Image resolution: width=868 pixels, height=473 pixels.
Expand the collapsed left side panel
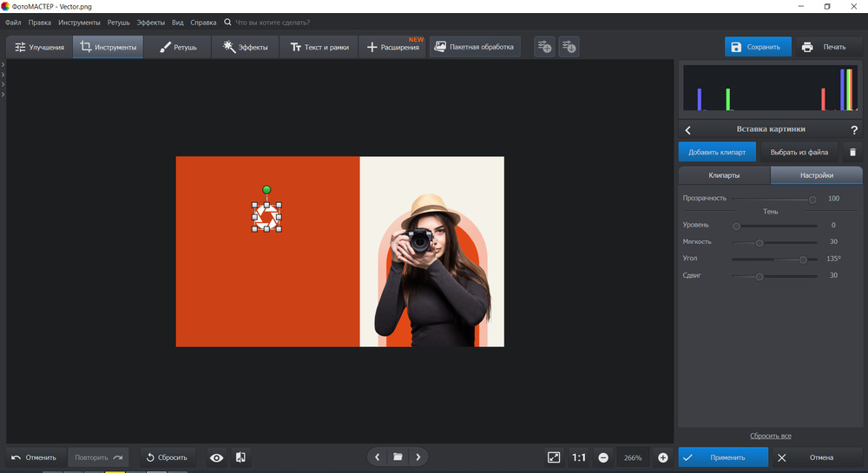coord(3,65)
